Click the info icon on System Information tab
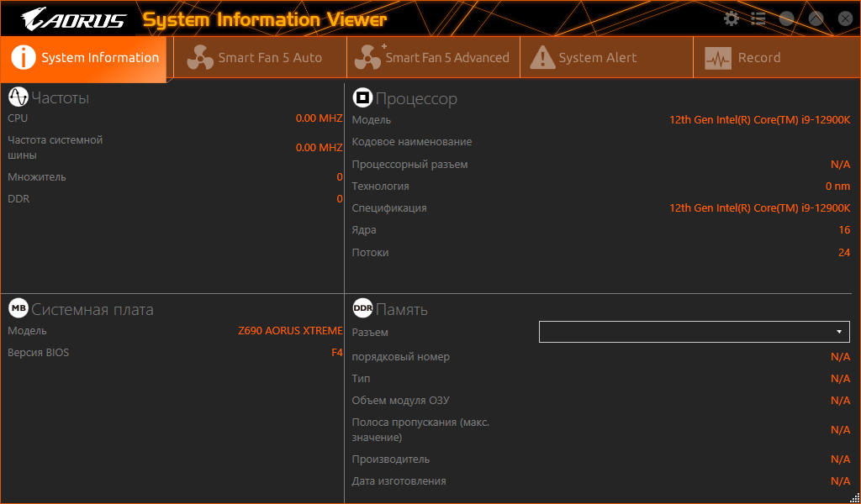 (23, 58)
